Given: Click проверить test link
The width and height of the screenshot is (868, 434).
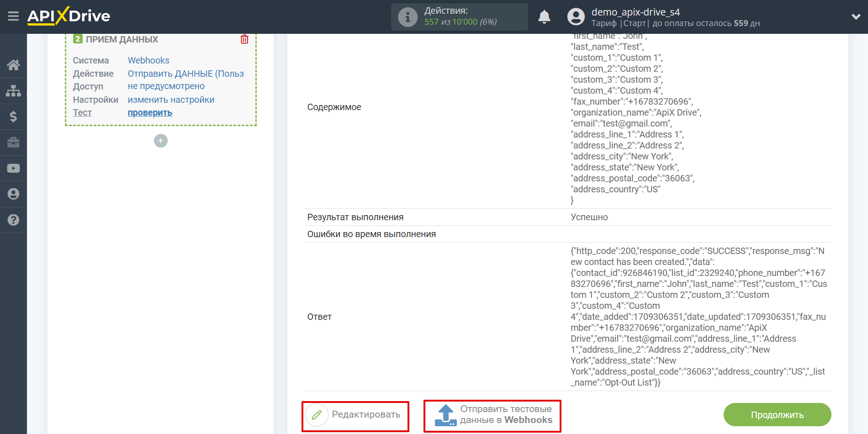Looking at the screenshot, I should [150, 112].
